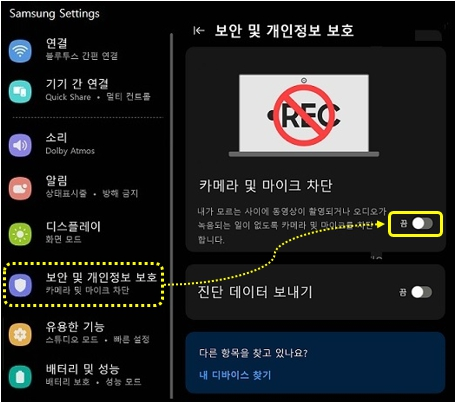Open the 디스플레이 brightness icon
Screen dimensions: 456x402
point(20,234)
